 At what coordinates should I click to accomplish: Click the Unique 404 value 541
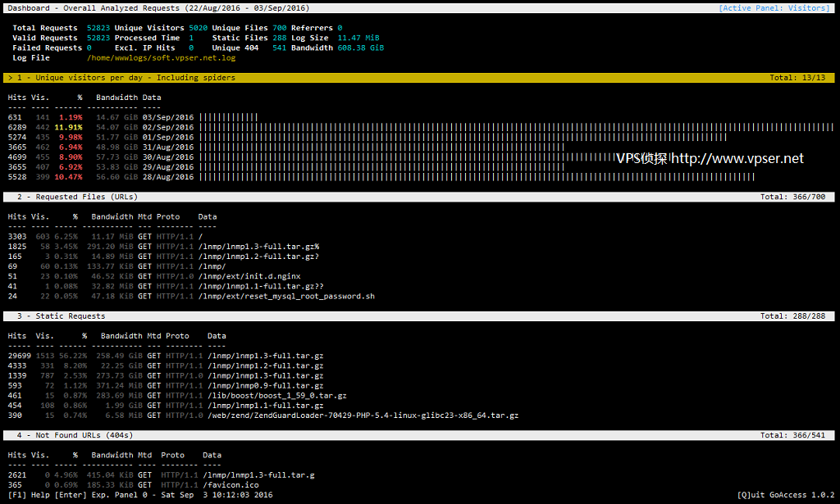tap(280, 48)
